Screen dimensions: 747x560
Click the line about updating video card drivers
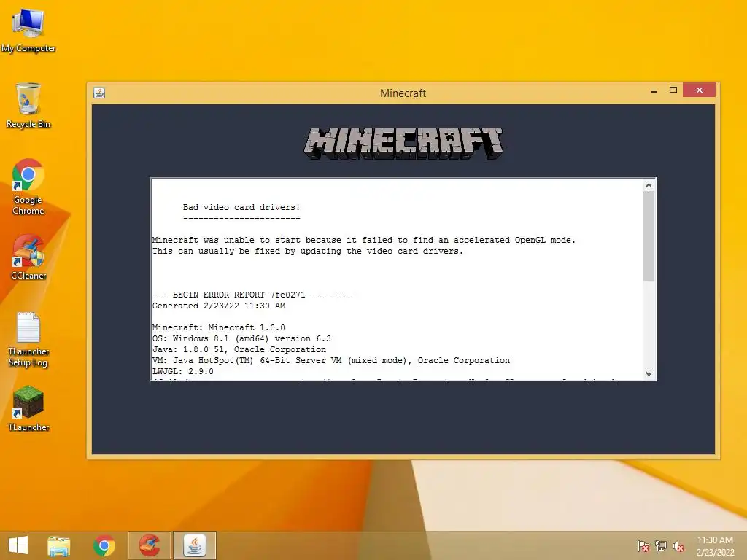pos(308,251)
